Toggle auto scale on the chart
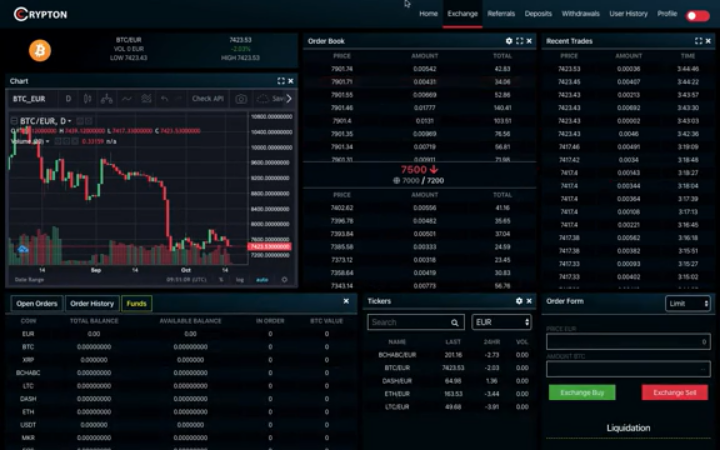Viewport: 720px width, 450px height. pos(262,280)
